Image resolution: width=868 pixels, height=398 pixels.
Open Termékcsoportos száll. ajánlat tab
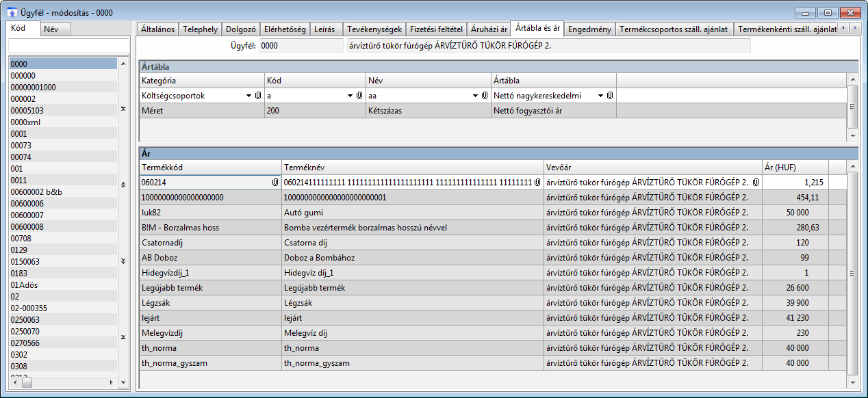674,29
